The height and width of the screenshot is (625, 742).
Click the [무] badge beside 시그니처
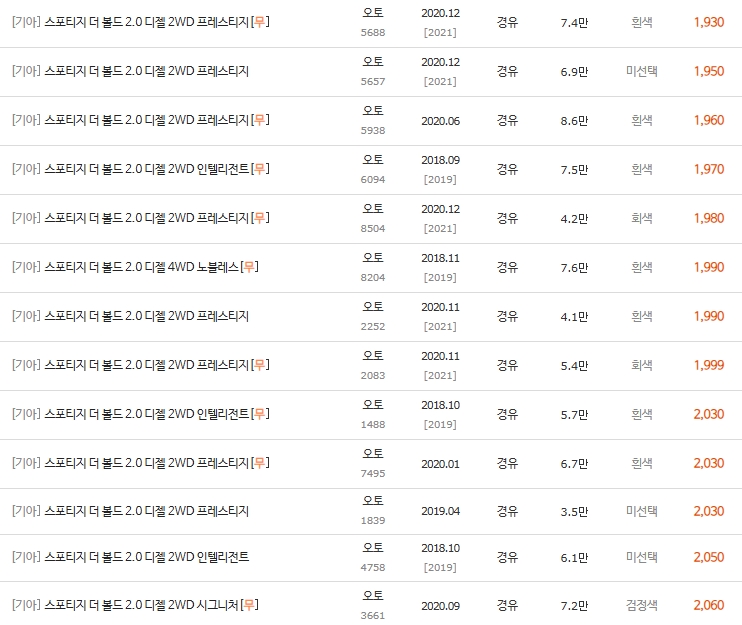pos(249,605)
